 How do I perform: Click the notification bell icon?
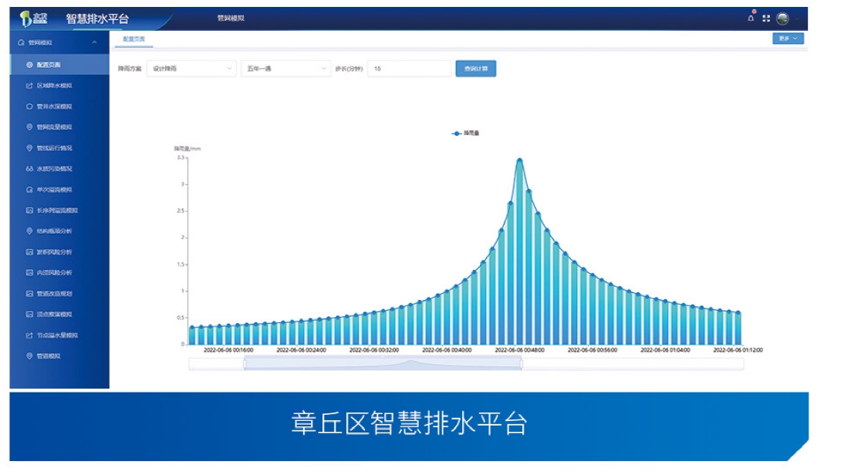coord(751,19)
